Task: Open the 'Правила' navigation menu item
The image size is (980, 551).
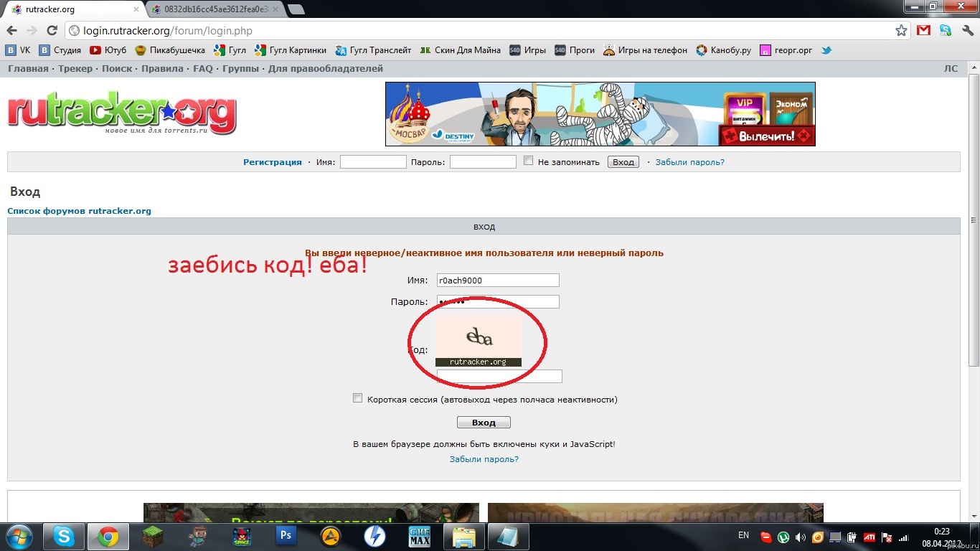Action: click(x=162, y=69)
